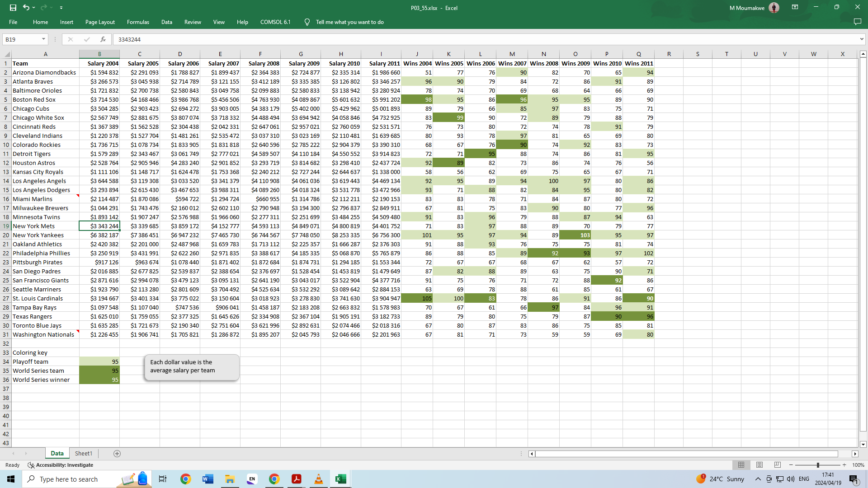Select the Sheet1 sheet tab
Screen dimensions: 868x488
coord(83,453)
